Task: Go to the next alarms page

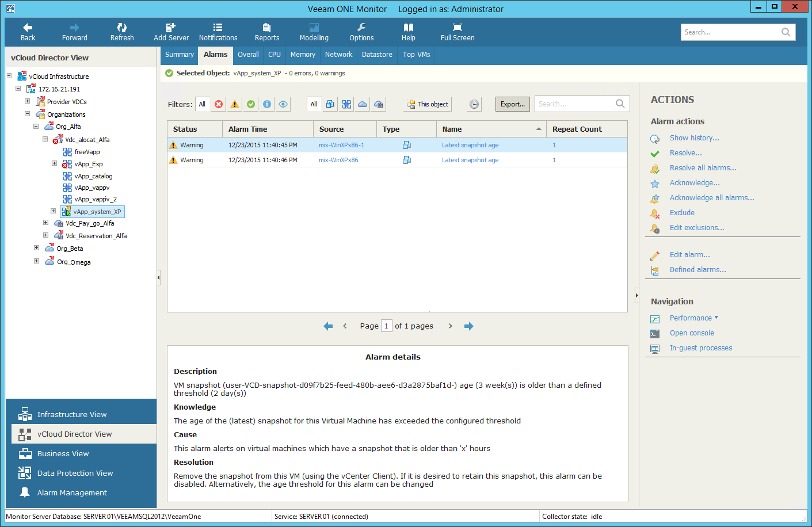Action: coord(451,326)
